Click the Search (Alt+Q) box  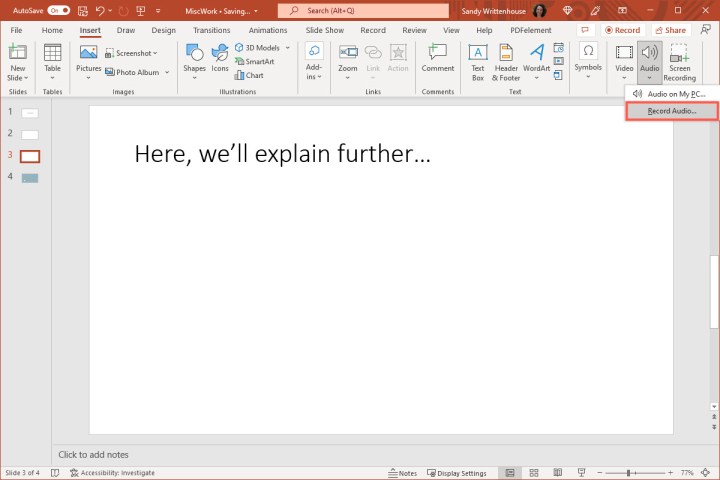tap(363, 11)
